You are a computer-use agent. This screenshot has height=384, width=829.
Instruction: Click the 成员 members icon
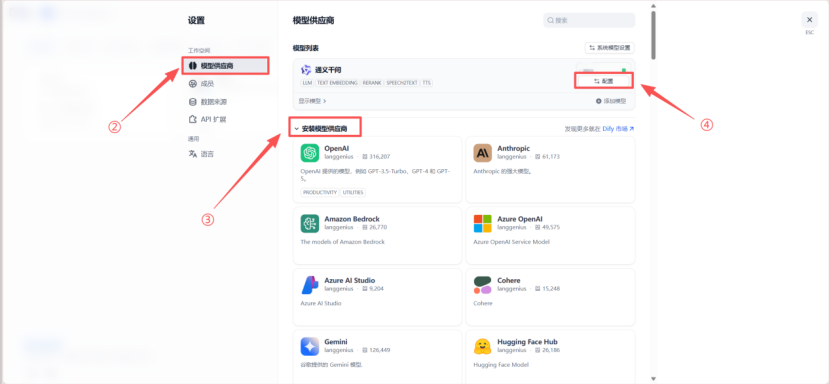pos(192,84)
